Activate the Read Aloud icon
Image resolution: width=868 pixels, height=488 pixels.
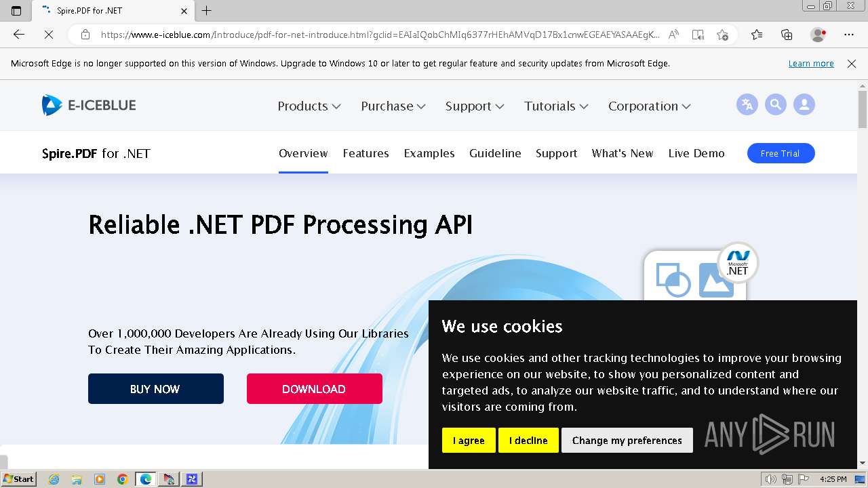[673, 35]
